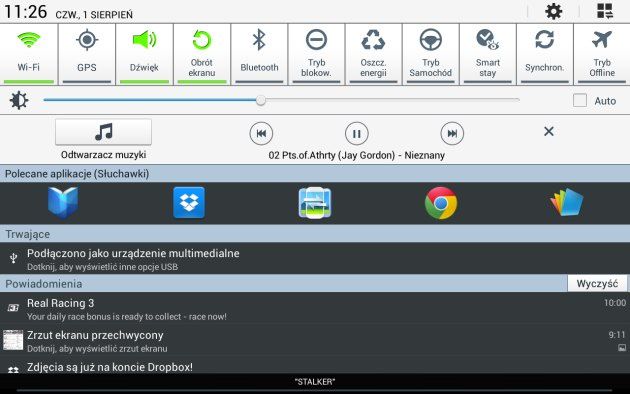
Task: Click date CZW., 1 SIERPIEŃ
Action: click(x=94, y=15)
